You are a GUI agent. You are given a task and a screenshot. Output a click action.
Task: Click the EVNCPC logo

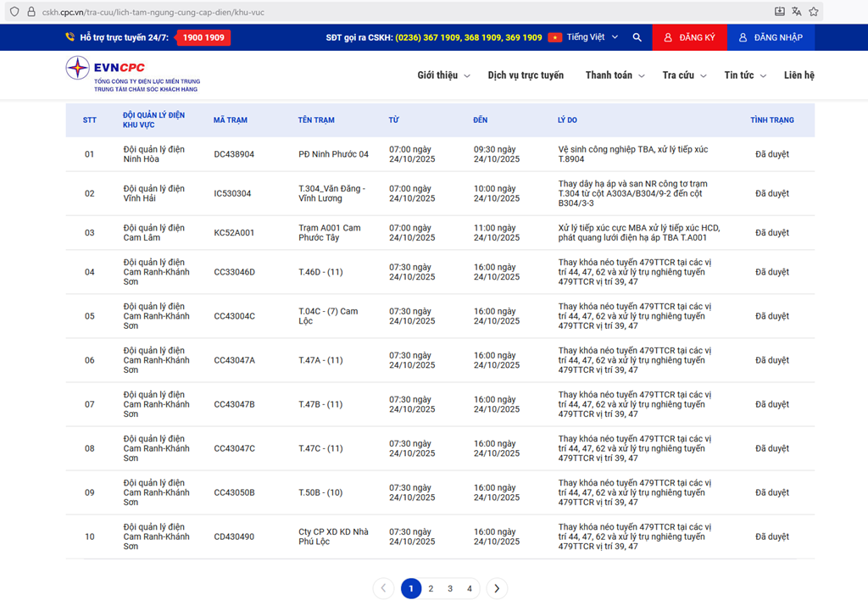132,75
